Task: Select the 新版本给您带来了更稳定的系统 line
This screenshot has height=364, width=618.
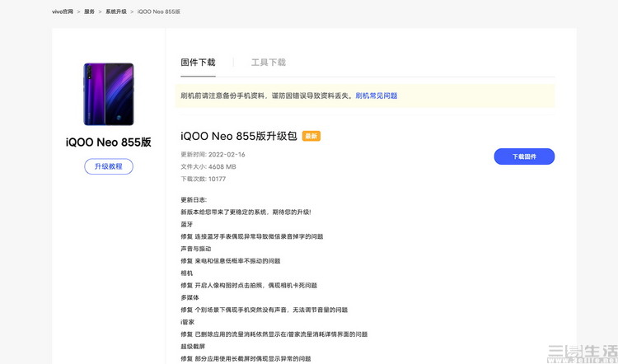Action: (x=246, y=212)
